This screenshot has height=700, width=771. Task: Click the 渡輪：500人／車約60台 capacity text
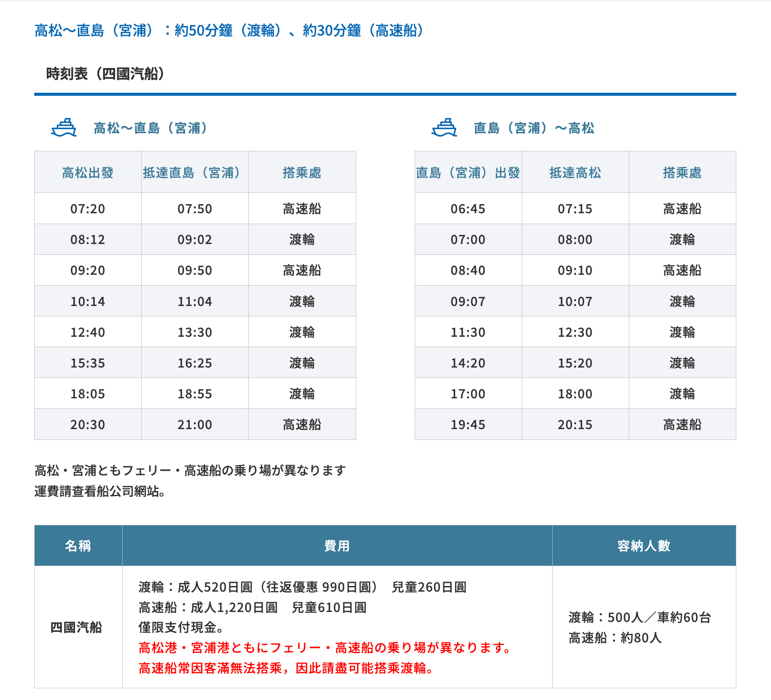(640, 617)
